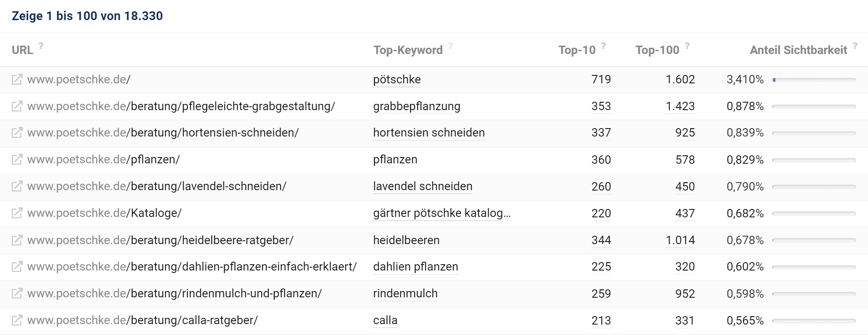Click external link icon for calla-ratgeber URL

click(x=17, y=320)
